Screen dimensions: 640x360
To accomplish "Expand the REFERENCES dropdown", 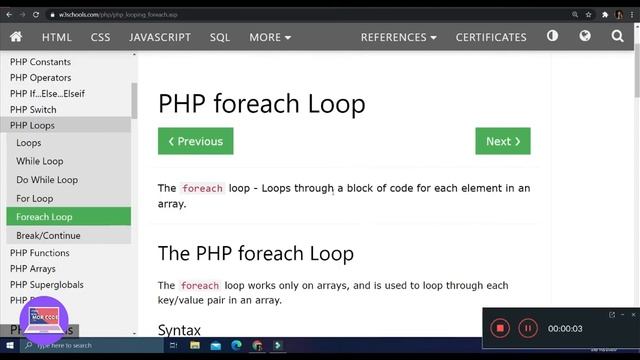I will coord(398,37).
